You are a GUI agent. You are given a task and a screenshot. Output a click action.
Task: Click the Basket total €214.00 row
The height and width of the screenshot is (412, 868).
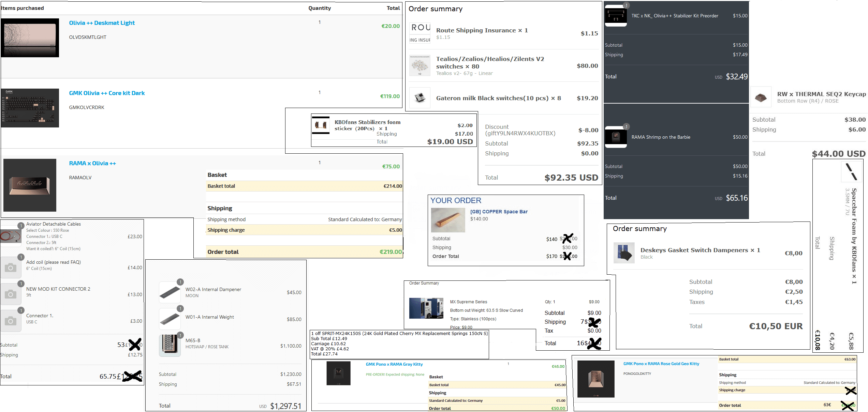[305, 186]
